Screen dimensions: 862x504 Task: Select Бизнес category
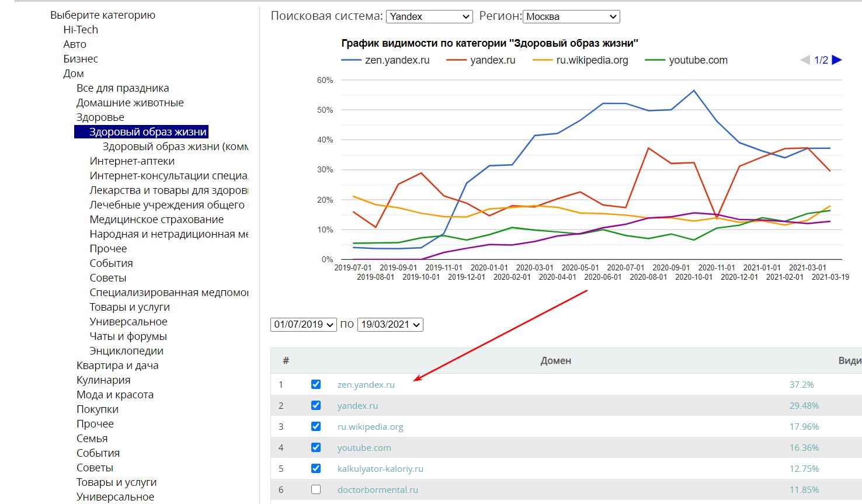(81, 58)
